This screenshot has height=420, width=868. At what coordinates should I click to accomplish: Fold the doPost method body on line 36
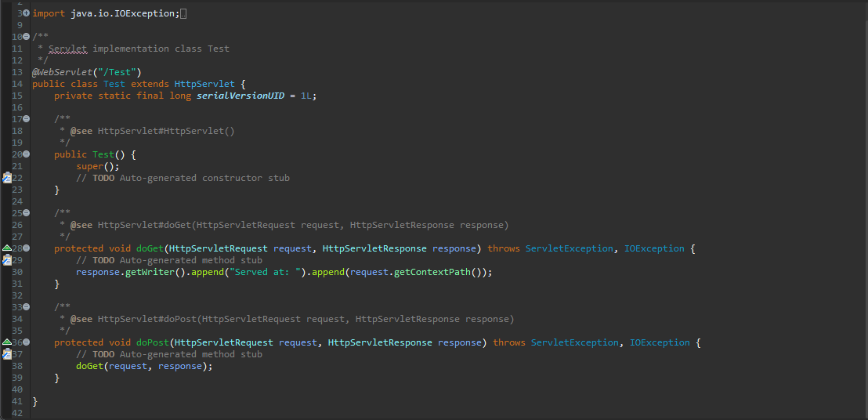(27, 342)
